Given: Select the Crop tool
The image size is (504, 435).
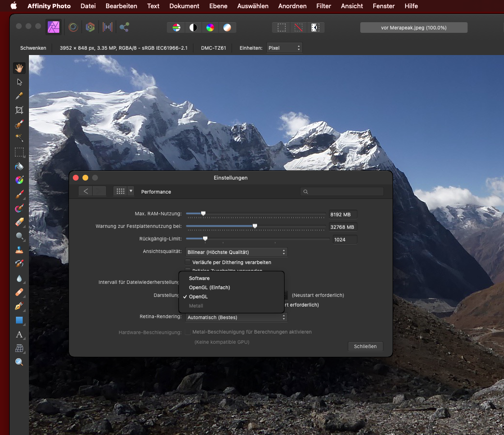Looking at the screenshot, I should [x=19, y=110].
